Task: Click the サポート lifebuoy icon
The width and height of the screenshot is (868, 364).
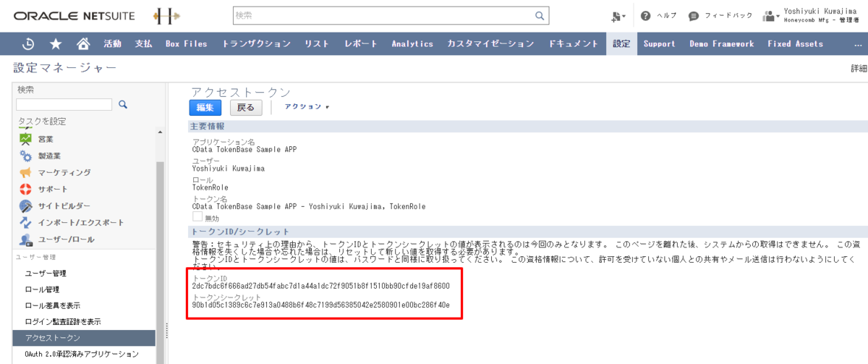Action: [x=26, y=189]
